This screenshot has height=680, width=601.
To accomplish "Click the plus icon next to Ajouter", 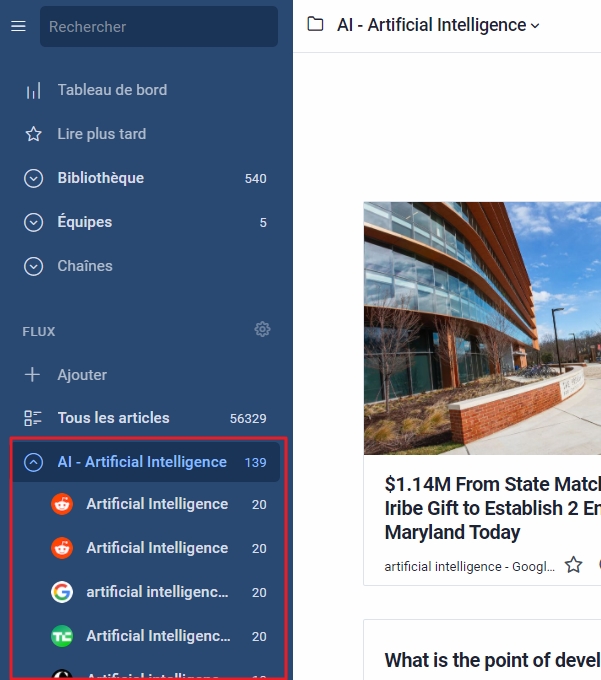I will coord(33,375).
